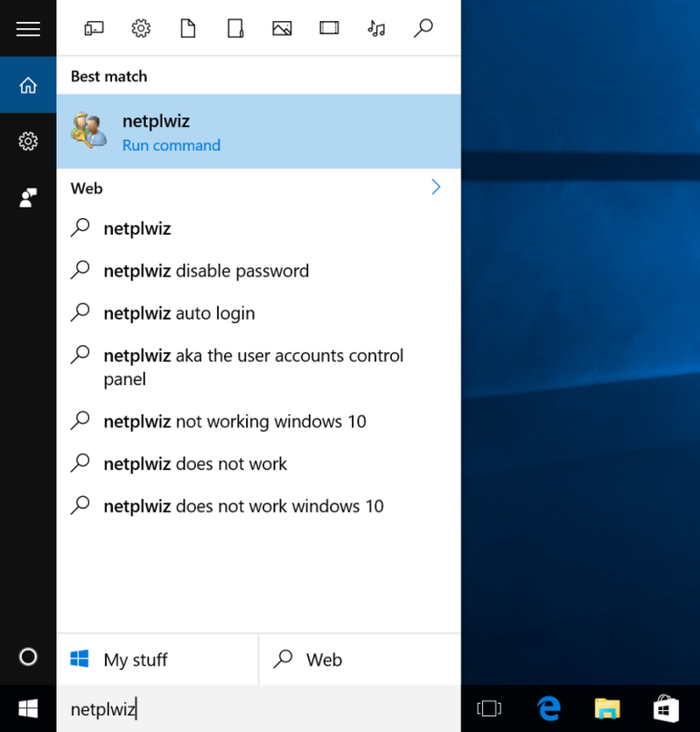This screenshot has width=700, height=732.
Task: Open Task View on the taskbar
Action: click(x=489, y=708)
